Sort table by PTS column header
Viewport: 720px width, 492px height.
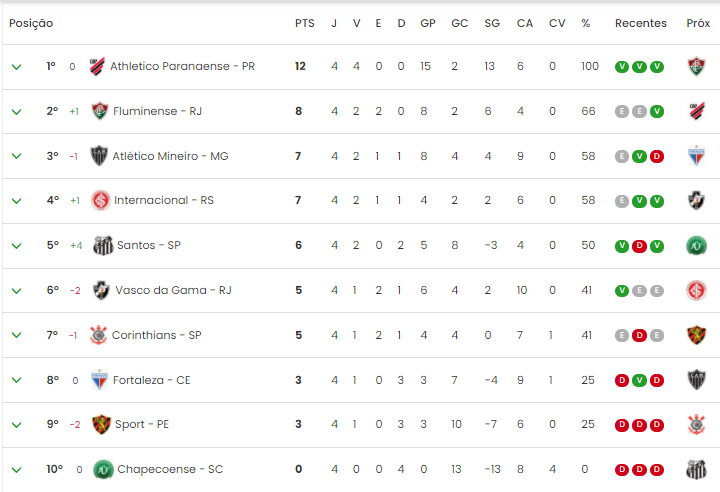point(304,23)
